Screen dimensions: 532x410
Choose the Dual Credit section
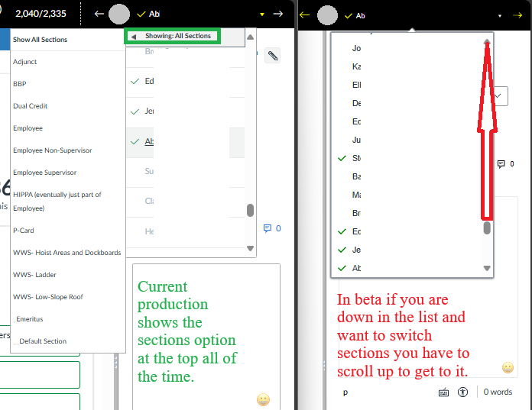coord(31,106)
